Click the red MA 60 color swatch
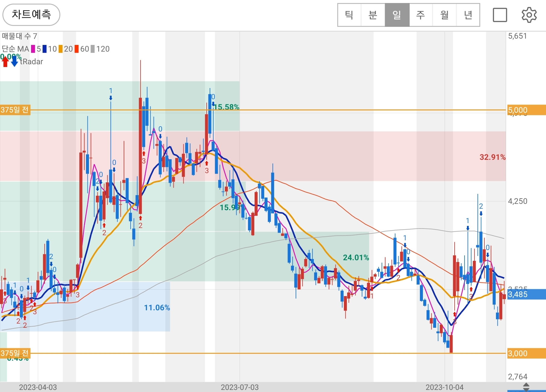546x392 pixels. coord(77,49)
